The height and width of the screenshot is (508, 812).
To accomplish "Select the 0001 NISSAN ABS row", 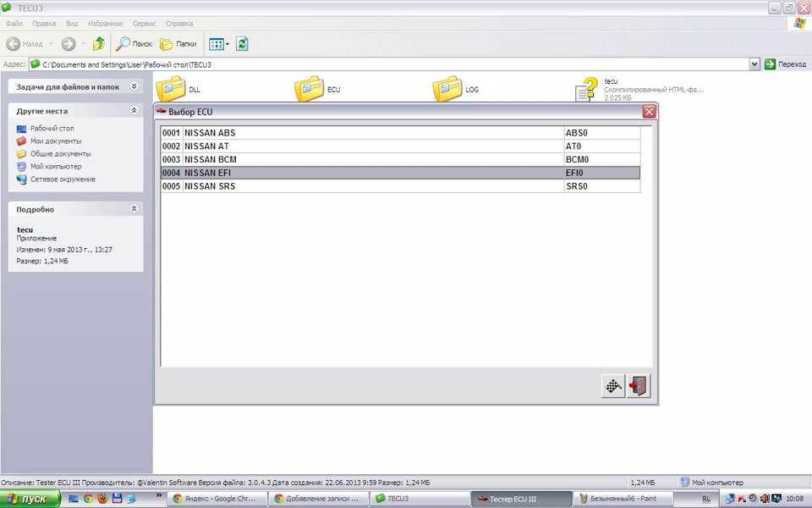I will (364, 133).
